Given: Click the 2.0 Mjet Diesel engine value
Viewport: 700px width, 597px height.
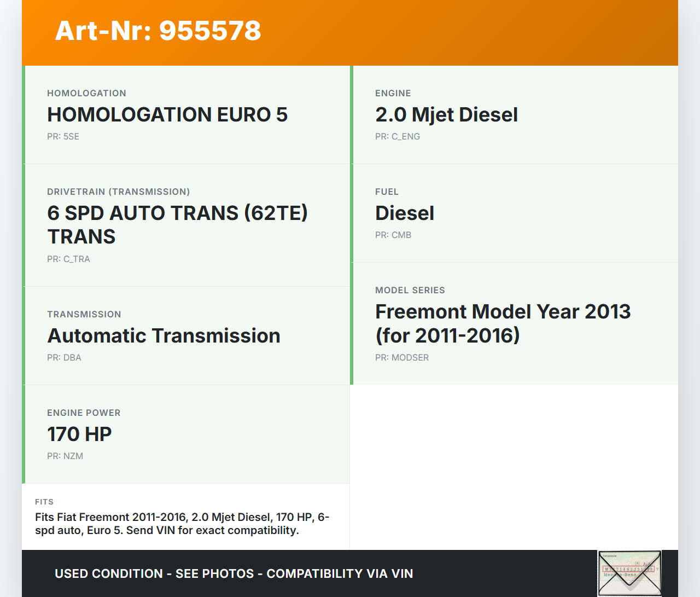Looking at the screenshot, I should pyautogui.click(x=446, y=115).
